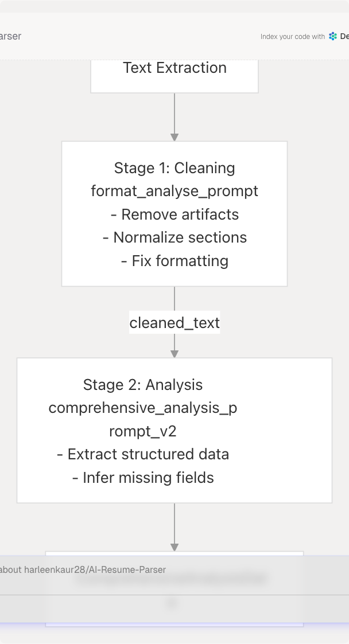Click '- Extract structured data' text
349x644 pixels.
[x=143, y=454]
